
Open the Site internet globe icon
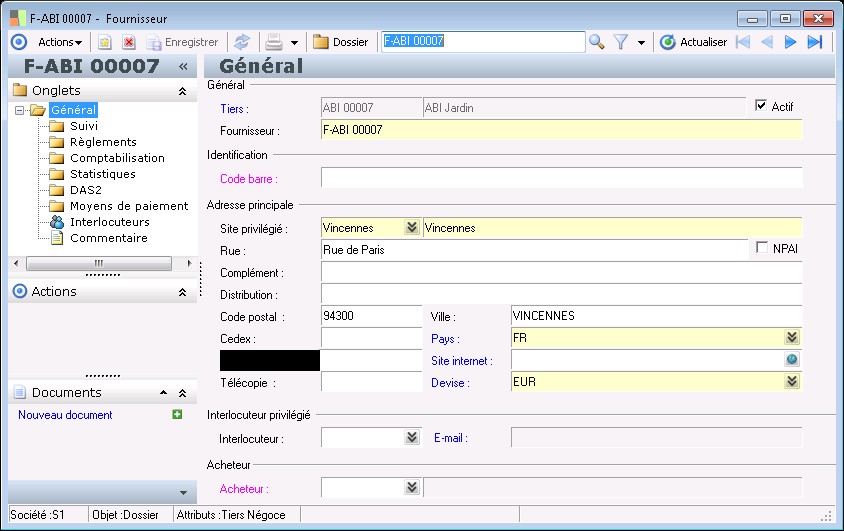[x=792, y=360]
